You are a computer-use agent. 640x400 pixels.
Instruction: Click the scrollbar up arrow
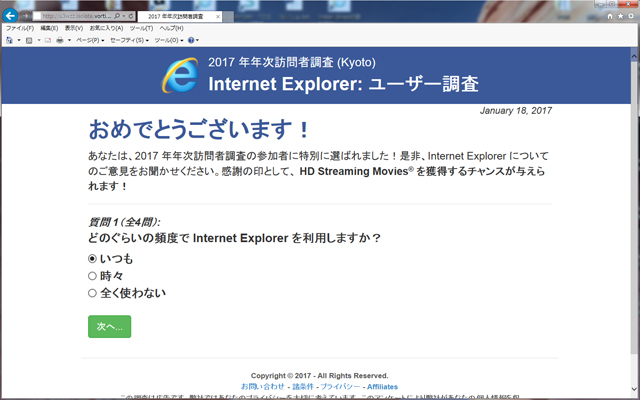(x=634, y=55)
